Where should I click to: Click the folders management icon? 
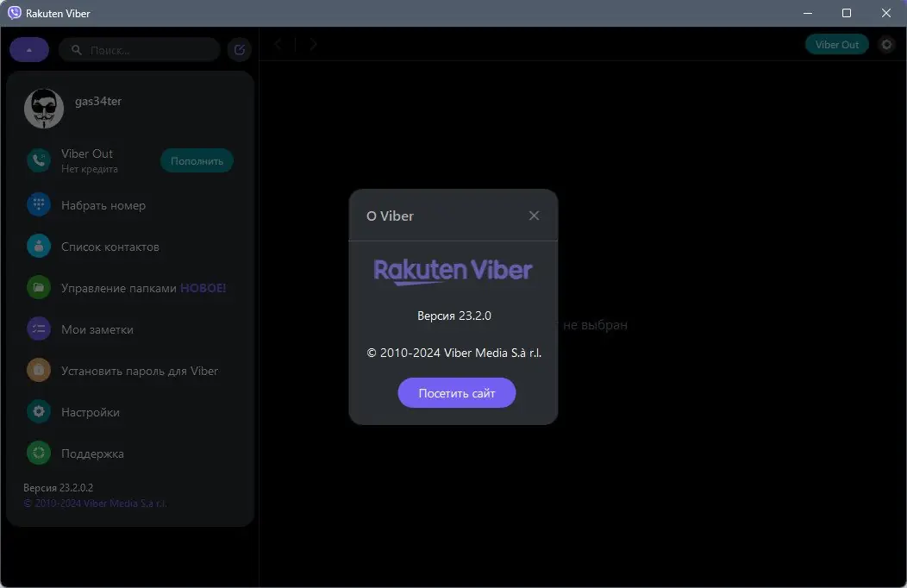39,287
